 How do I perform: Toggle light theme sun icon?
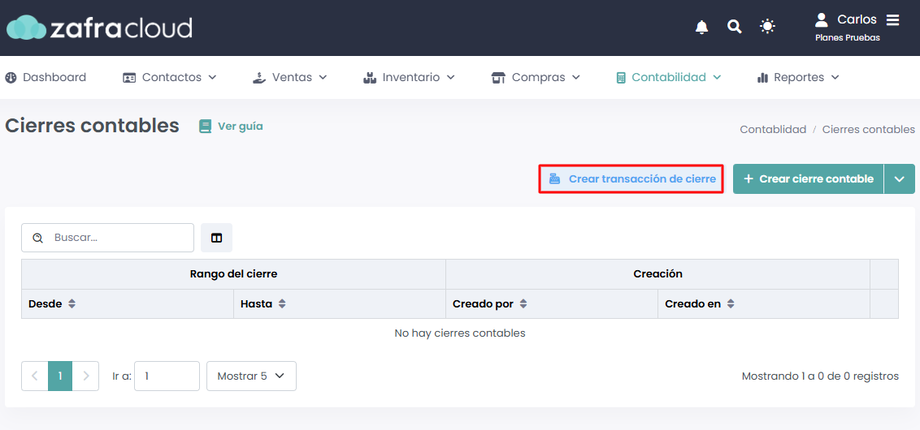767,26
